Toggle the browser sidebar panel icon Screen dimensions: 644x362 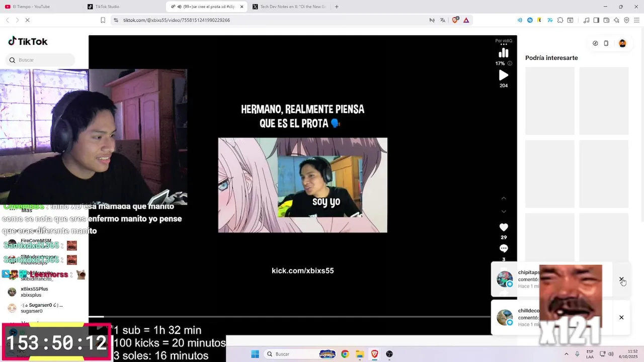pyautogui.click(x=596, y=20)
